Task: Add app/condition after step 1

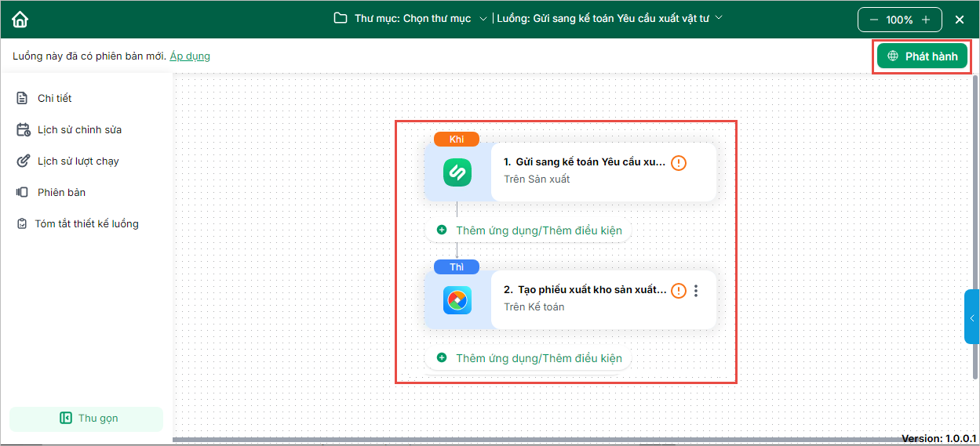Action: coord(530,230)
